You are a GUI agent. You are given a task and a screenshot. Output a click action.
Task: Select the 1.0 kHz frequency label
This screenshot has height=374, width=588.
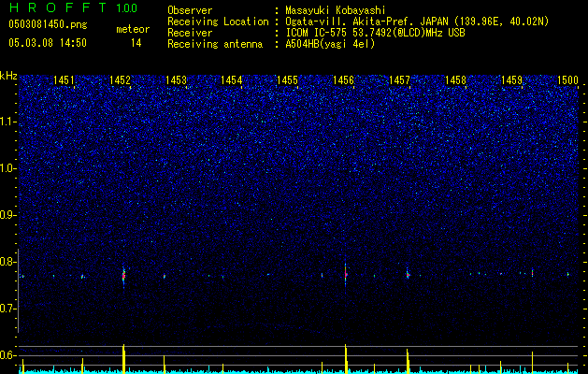8,168
